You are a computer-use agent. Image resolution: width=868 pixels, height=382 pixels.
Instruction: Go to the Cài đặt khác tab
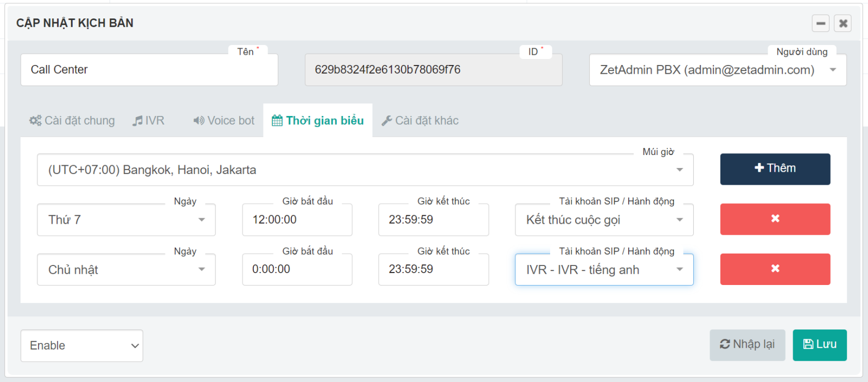click(420, 120)
